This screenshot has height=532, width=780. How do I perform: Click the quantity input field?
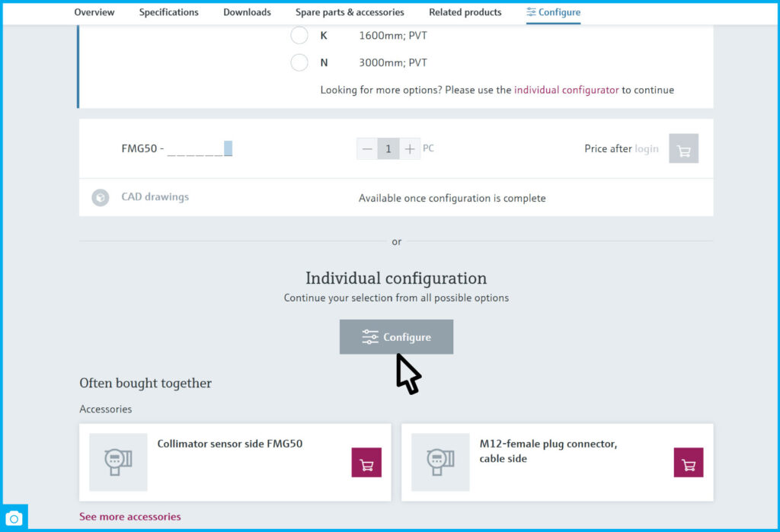point(388,149)
